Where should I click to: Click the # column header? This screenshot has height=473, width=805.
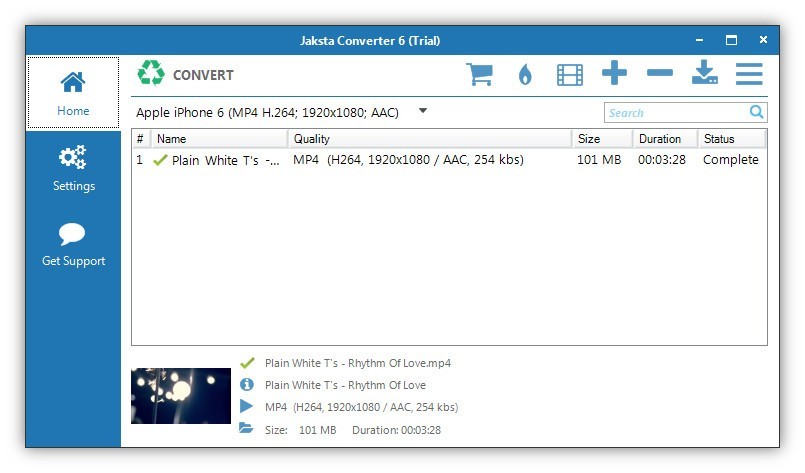point(141,139)
